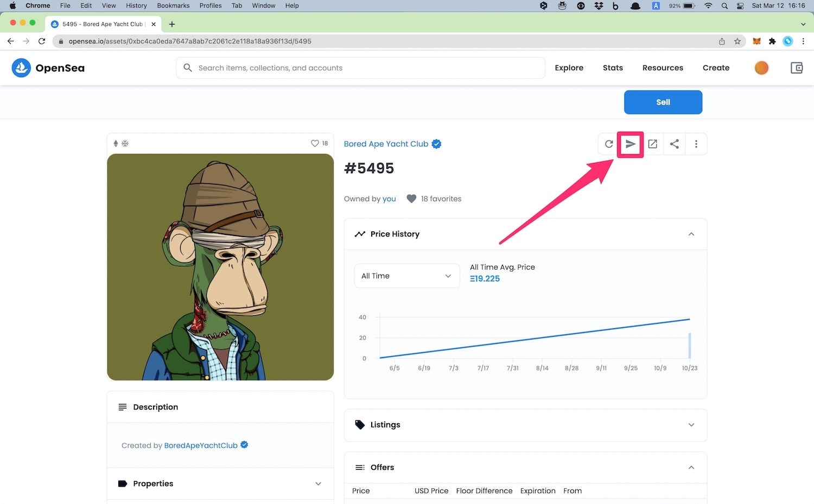Open the History menu in menu bar
This screenshot has height=504, width=814.
point(136,5)
